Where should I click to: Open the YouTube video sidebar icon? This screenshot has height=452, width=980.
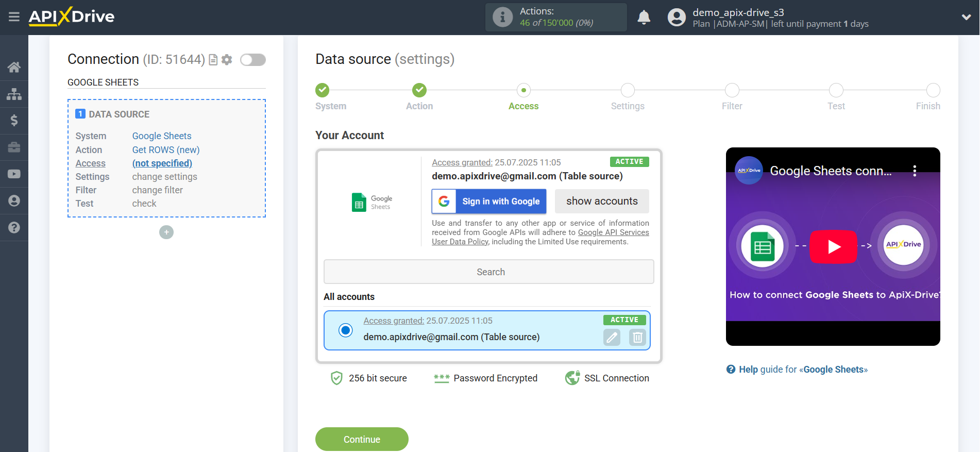point(14,174)
